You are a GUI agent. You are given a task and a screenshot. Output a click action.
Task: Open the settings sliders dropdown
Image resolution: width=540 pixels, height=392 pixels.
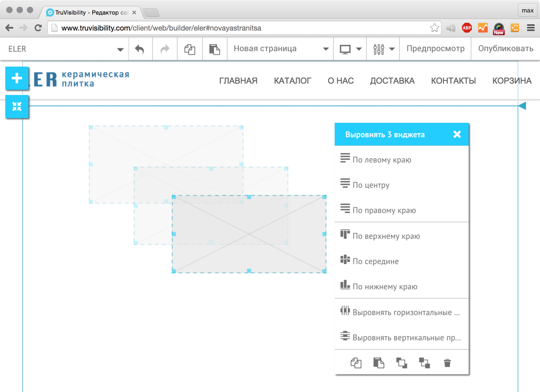(383, 49)
